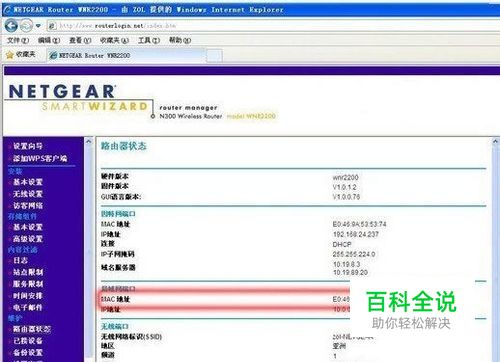The height and width of the screenshot is (362, 500).
Task: Click the blank new tab button
Action: tap(214, 56)
